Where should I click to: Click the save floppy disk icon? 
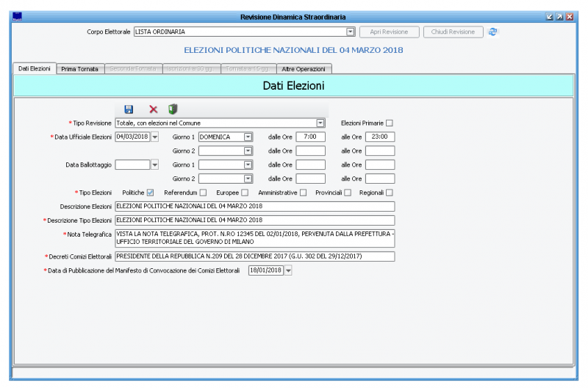[129, 109]
